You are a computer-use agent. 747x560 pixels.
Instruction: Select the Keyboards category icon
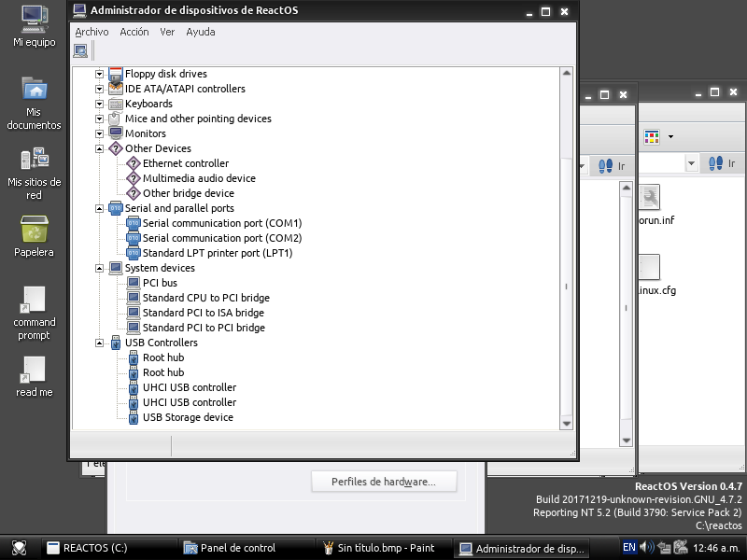coord(116,104)
